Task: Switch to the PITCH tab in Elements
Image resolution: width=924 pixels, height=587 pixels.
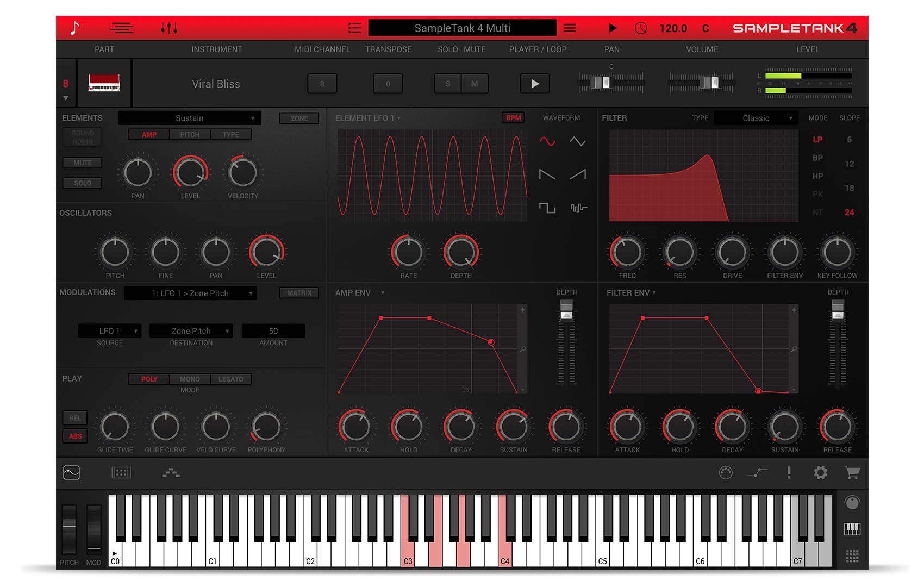Action: (189, 134)
